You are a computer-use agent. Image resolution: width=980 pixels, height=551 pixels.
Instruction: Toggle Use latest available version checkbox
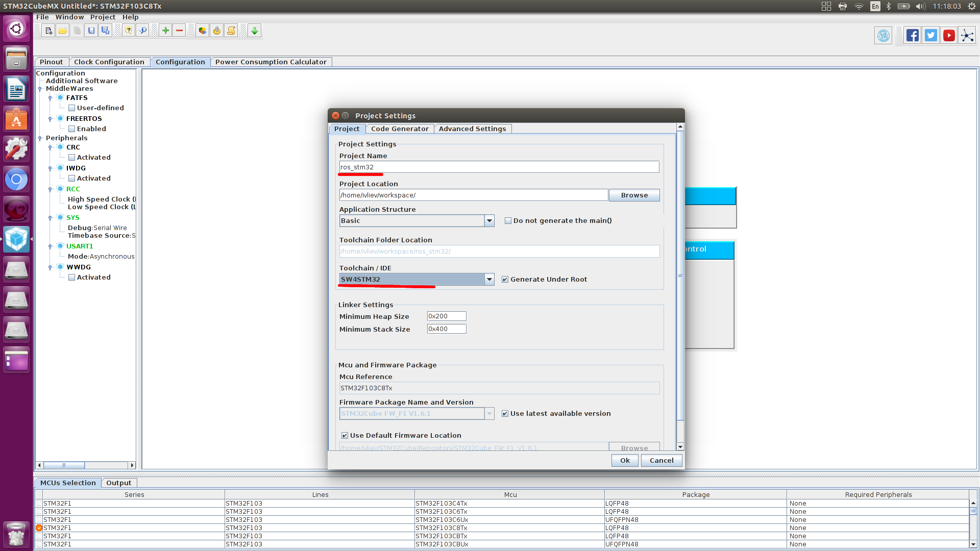[505, 414]
